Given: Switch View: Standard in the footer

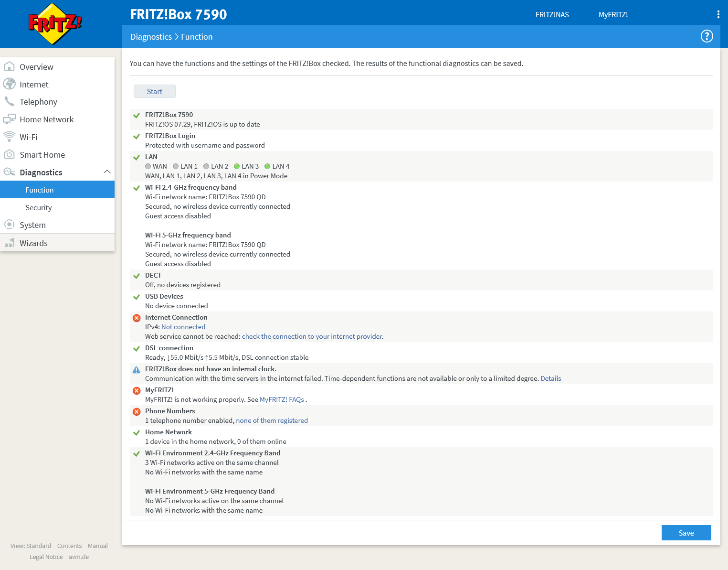Looking at the screenshot, I should [31, 546].
